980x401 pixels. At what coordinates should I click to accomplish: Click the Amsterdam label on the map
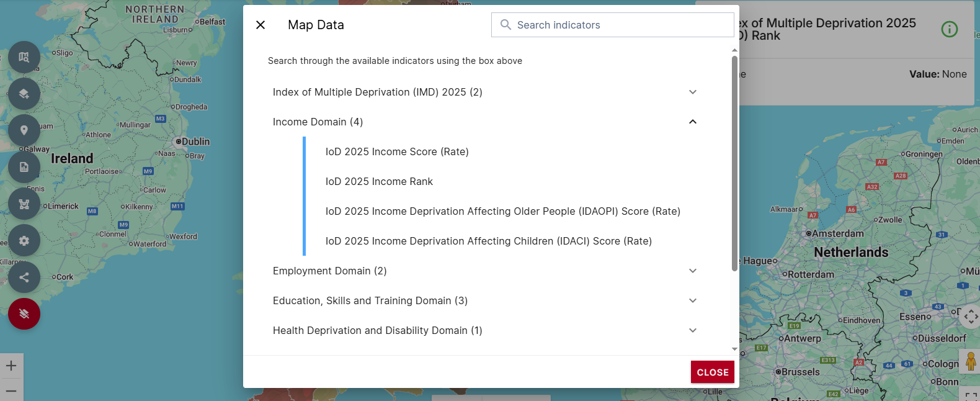(837, 233)
